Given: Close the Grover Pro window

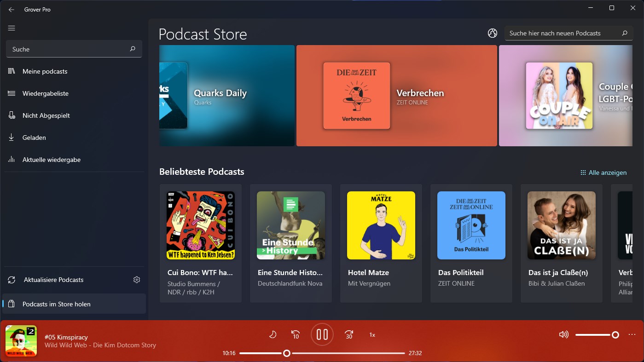Looking at the screenshot, I should pyautogui.click(x=633, y=8).
